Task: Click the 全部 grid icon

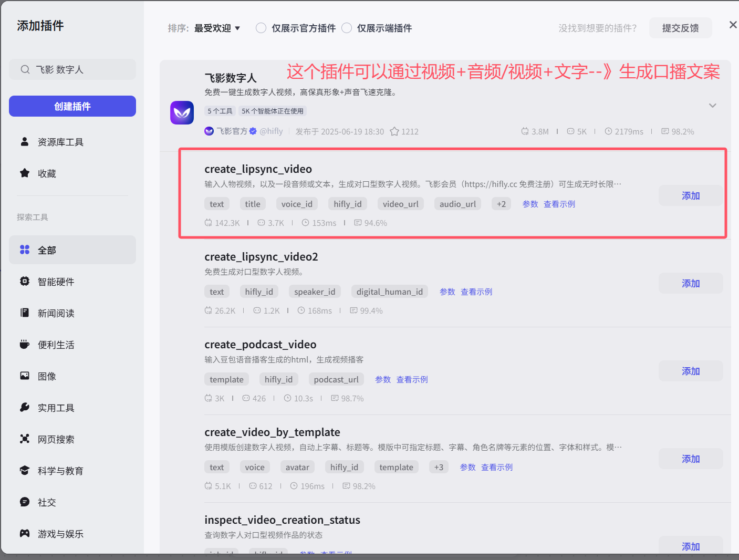Action: pos(25,250)
